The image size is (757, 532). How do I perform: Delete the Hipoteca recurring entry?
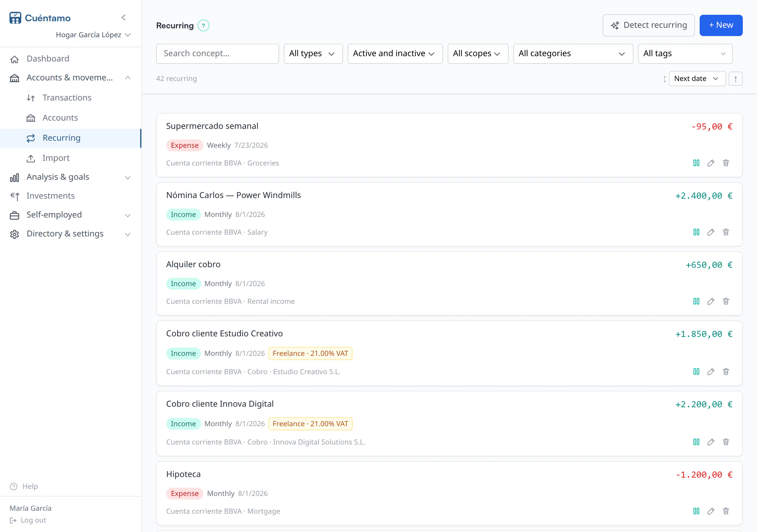pyautogui.click(x=726, y=511)
